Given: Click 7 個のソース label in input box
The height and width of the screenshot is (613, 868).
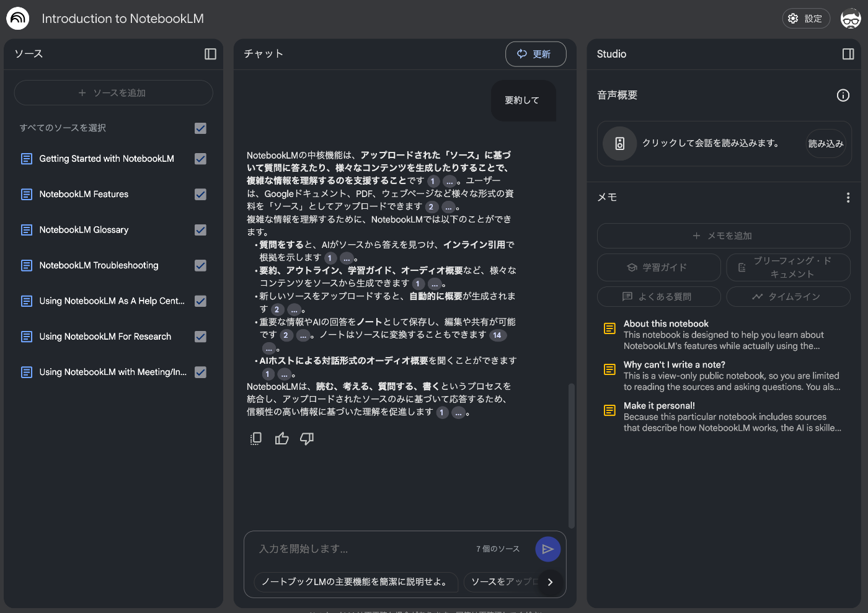Looking at the screenshot, I should [x=498, y=549].
